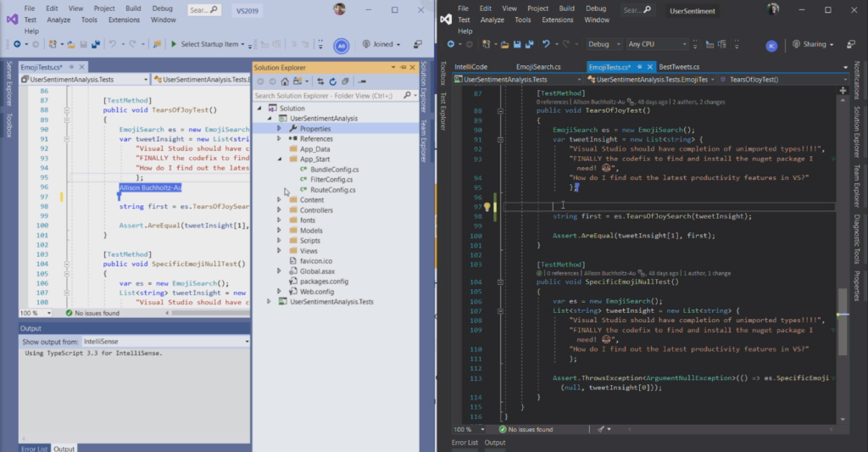
Task: Switch to IntelliCode tab in right window
Action: click(471, 67)
